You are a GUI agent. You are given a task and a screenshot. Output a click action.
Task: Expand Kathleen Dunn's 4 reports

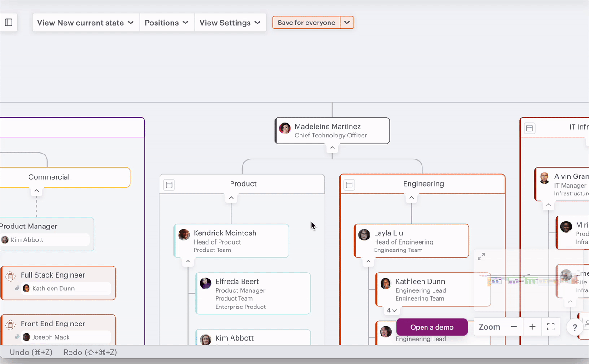(392, 311)
